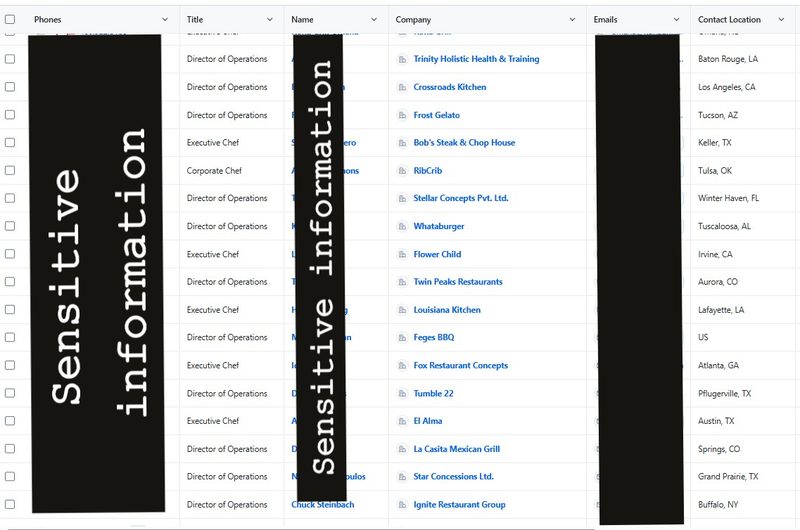Click the Pflugerville, TX location cell
The height and width of the screenshot is (530, 800).
[x=724, y=394]
